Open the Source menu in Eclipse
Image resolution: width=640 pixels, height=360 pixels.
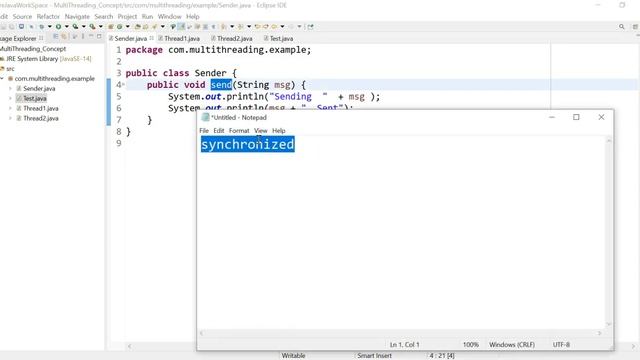(22, 16)
